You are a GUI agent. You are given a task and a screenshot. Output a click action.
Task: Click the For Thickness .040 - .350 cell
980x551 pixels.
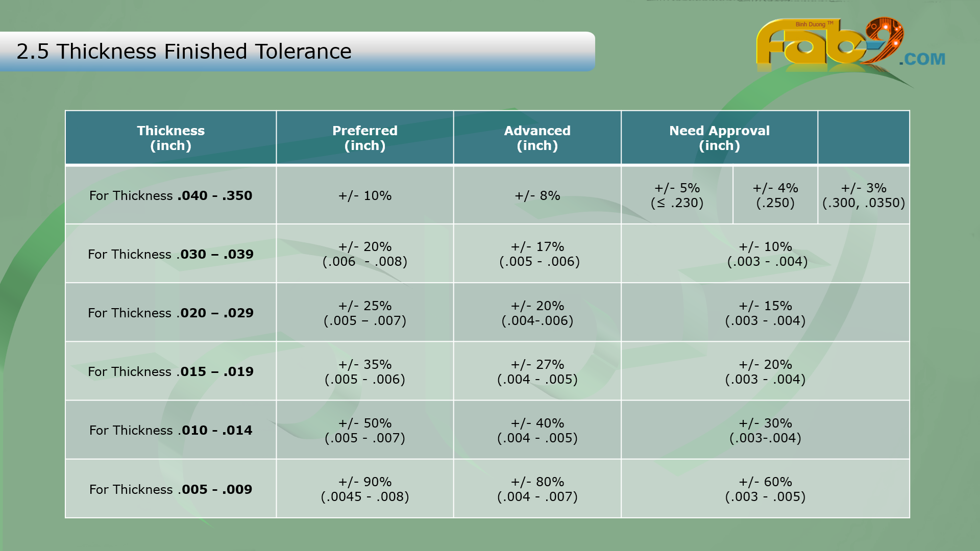pos(170,195)
